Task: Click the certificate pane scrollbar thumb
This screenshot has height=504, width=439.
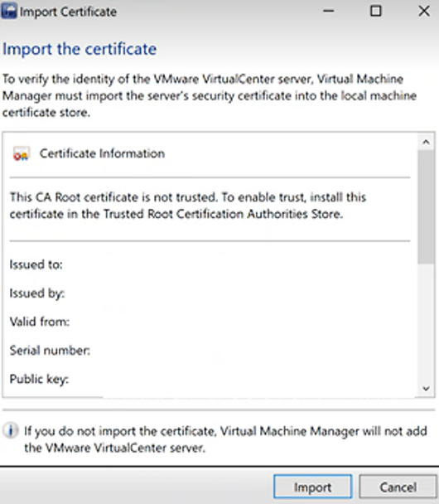Action: point(426,206)
